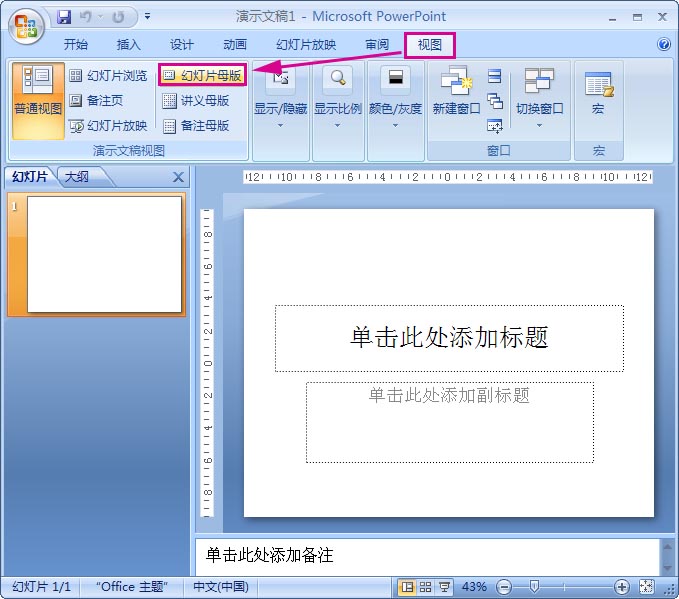
Task: Open the 宏 macros button
Action: click(x=598, y=93)
